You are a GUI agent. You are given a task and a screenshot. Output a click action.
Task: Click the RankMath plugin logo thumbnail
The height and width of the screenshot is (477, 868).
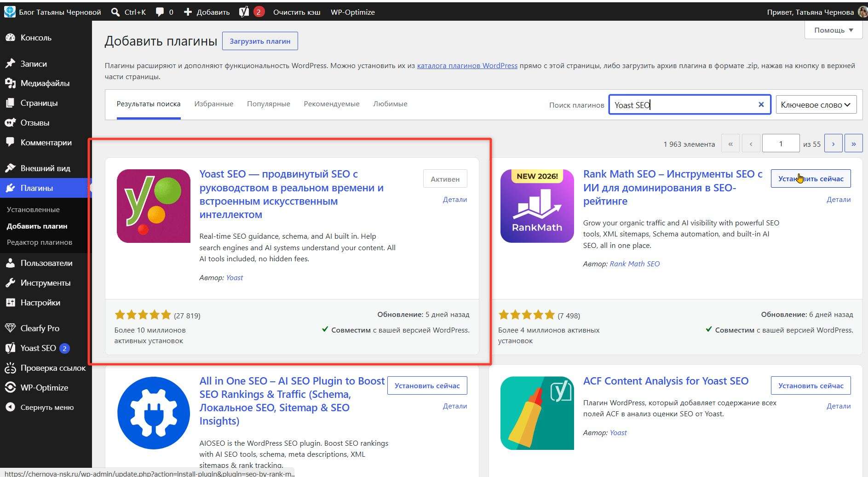click(x=537, y=206)
